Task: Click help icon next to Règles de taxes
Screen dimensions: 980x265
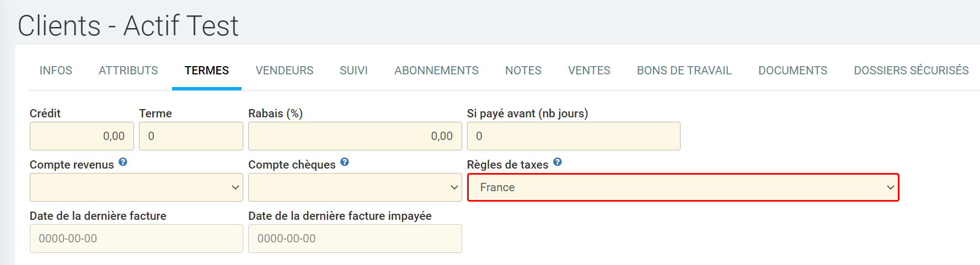Action: 558,162
